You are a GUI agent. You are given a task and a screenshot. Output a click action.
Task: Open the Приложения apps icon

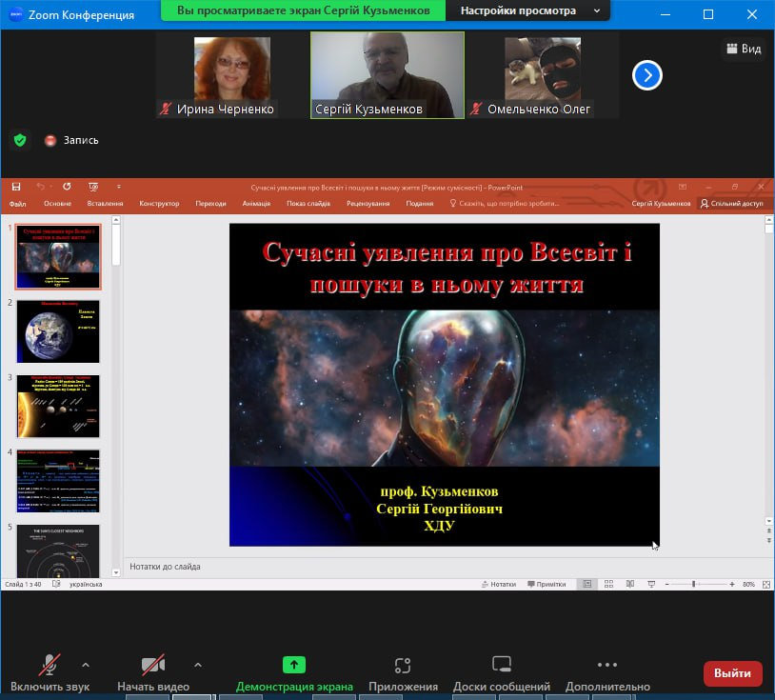click(x=403, y=666)
